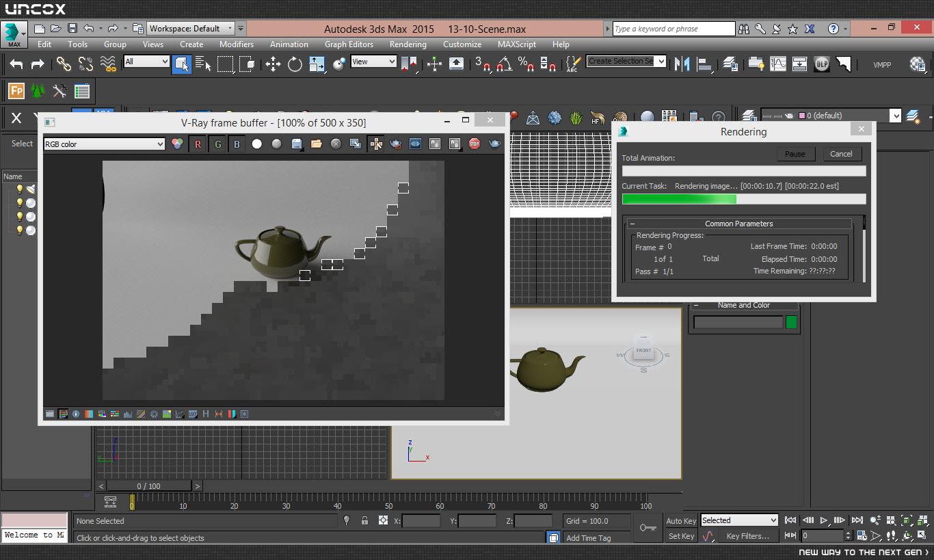Click the Current Task green progress bar
Viewport: 934px width, 560px height.
pyautogui.click(x=743, y=199)
